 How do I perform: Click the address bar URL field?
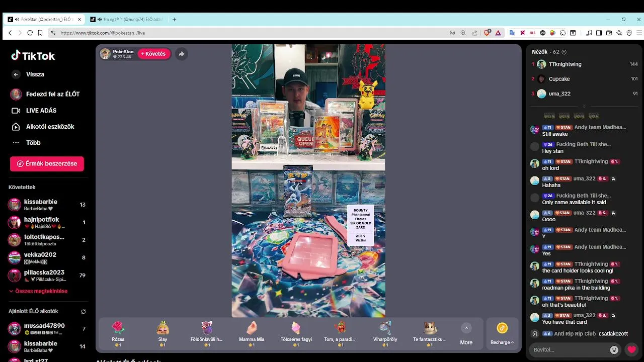[252, 33]
